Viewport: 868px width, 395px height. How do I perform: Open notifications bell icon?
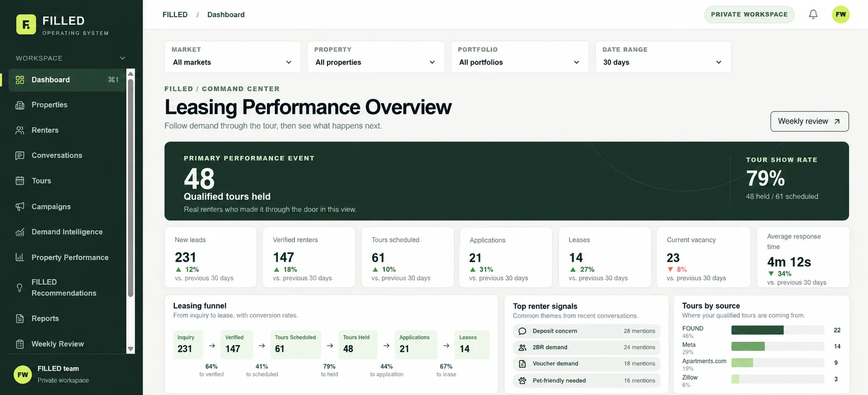click(813, 14)
